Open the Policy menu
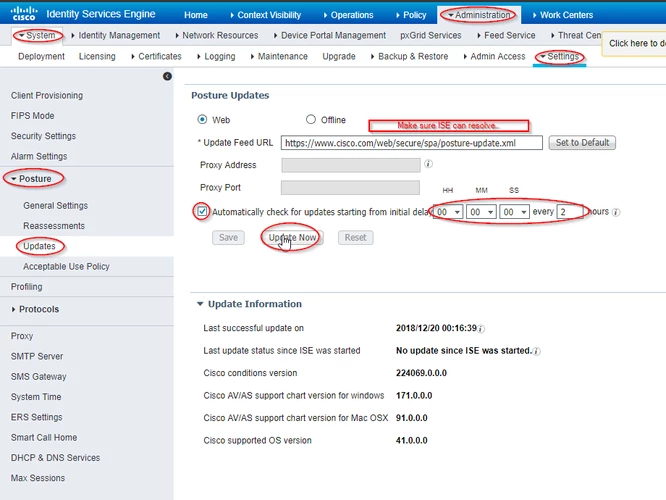 pos(411,15)
